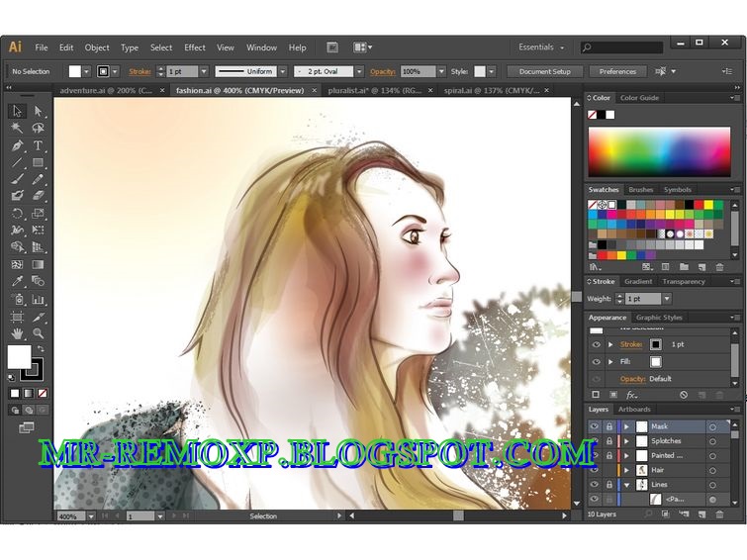Switch to the Brushes panel tab
The image size is (747, 560).
click(641, 190)
